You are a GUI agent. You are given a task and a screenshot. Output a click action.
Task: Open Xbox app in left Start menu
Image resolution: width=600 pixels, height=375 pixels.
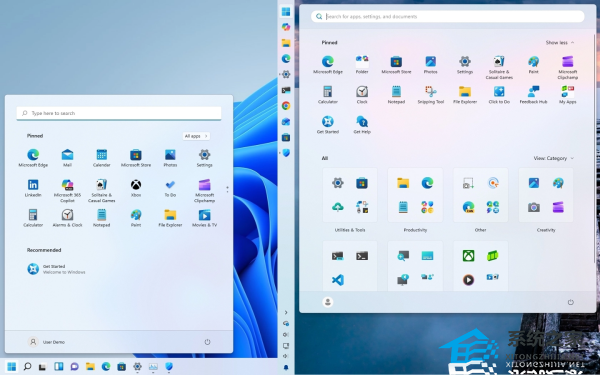tap(136, 188)
